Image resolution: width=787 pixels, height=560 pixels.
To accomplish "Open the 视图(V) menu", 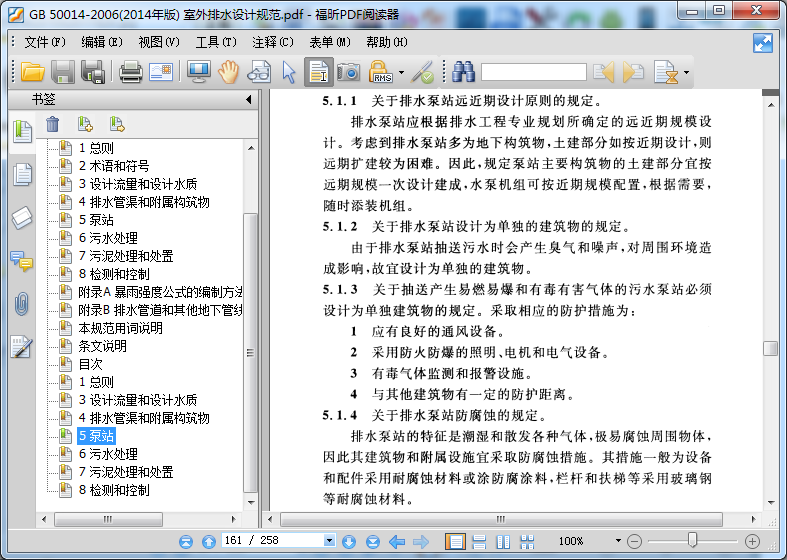I will point(159,42).
